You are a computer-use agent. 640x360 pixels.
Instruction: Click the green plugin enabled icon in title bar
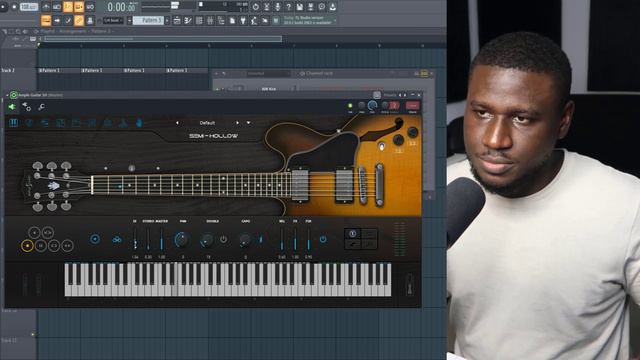tap(13, 95)
